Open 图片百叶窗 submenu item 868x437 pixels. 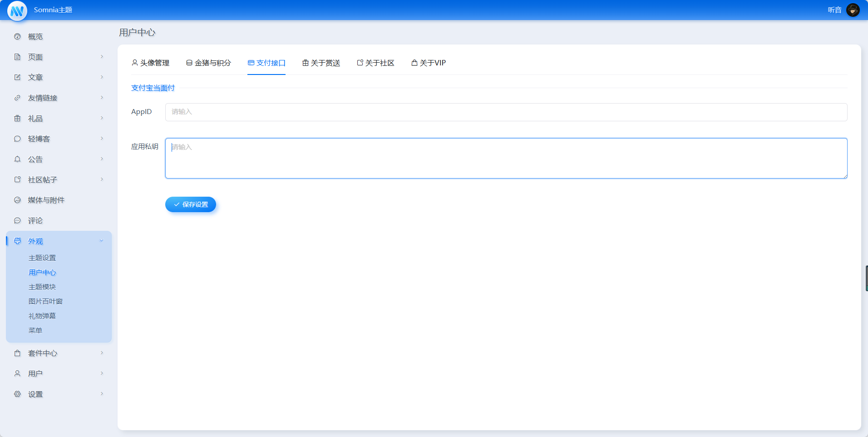(45, 302)
